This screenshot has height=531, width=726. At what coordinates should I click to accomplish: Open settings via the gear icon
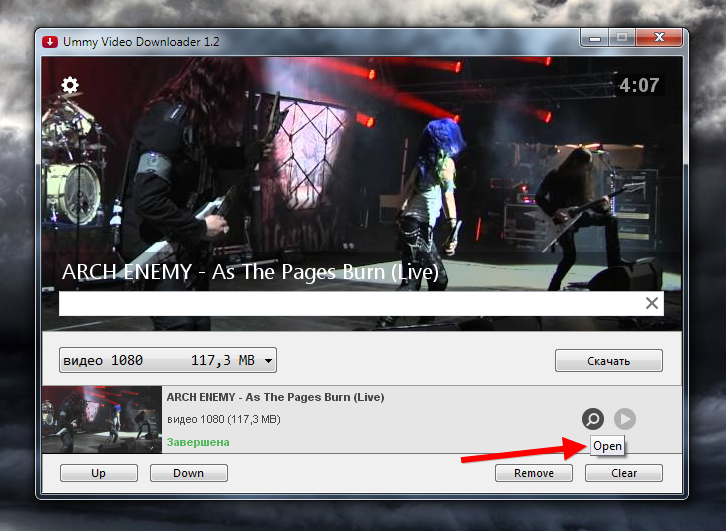point(70,85)
